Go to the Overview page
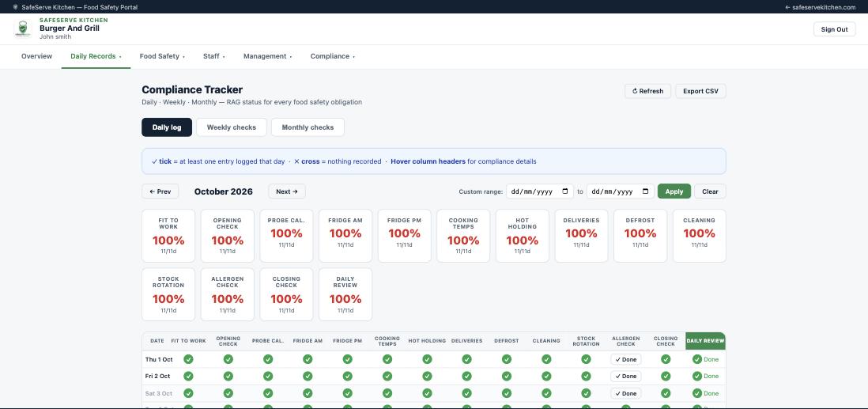 click(36, 56)
